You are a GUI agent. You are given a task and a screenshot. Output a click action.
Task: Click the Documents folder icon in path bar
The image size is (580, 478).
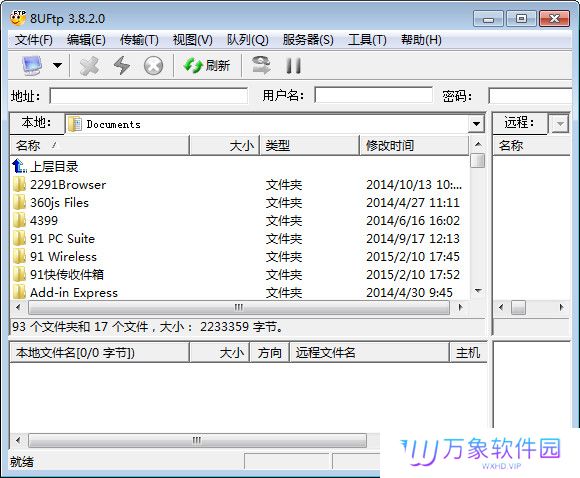point(75,124)
